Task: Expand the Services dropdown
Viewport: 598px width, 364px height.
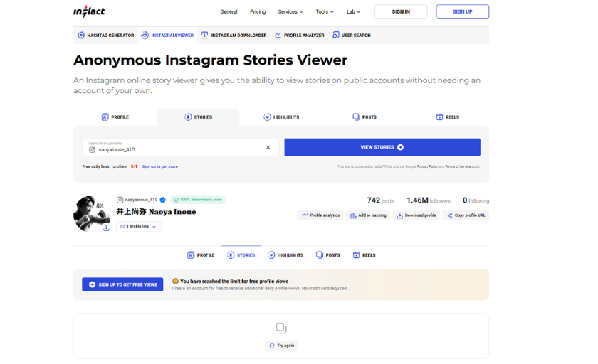Action: pos(290,12)
